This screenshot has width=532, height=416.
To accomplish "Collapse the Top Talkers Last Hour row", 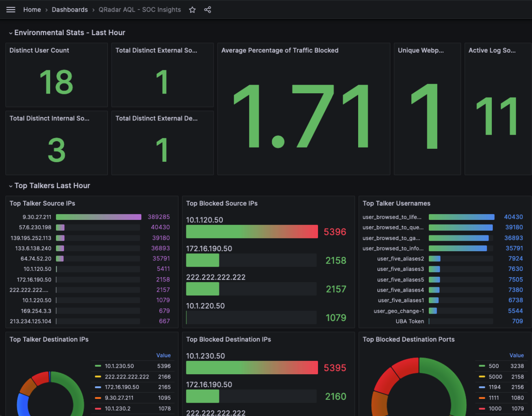I will click(11, 186).
